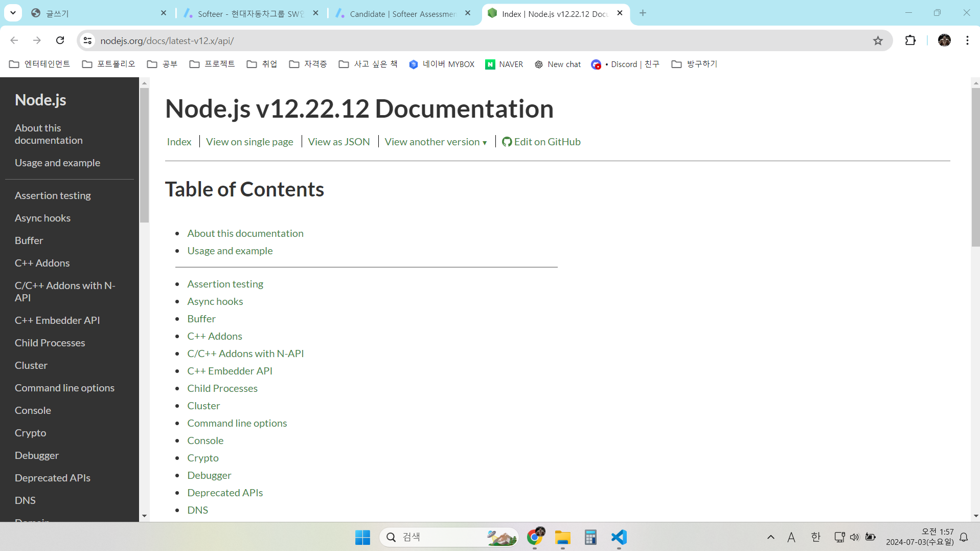Open the 엔터테인먼트 bookmark folder
Viewport: 980px width, 551px height.
click(x=40, y=64)
